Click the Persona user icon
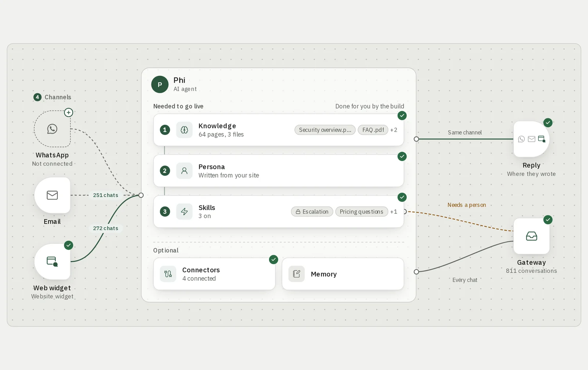588x370 pixels. (184, 171)
